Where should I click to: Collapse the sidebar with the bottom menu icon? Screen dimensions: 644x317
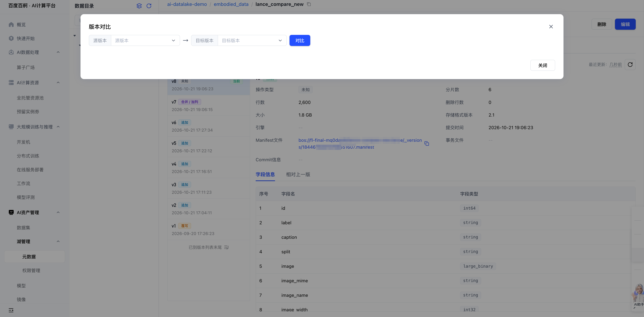point(11,310)
